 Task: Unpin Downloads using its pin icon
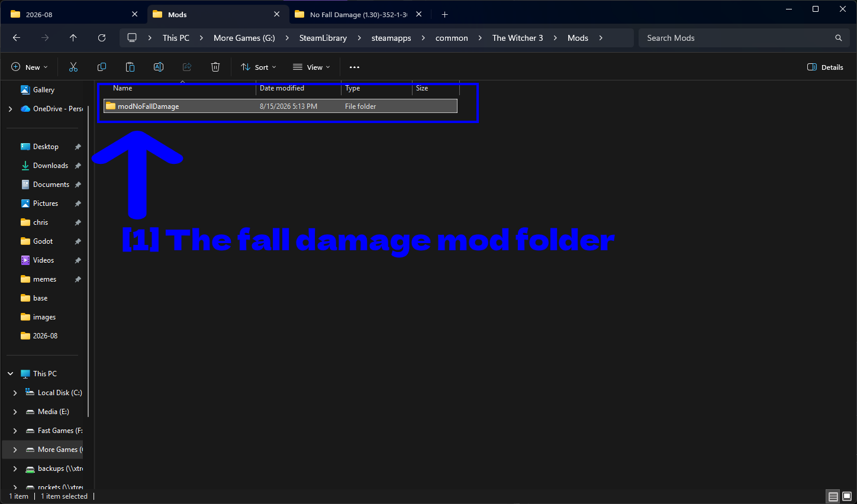click(x=78, y=166)
